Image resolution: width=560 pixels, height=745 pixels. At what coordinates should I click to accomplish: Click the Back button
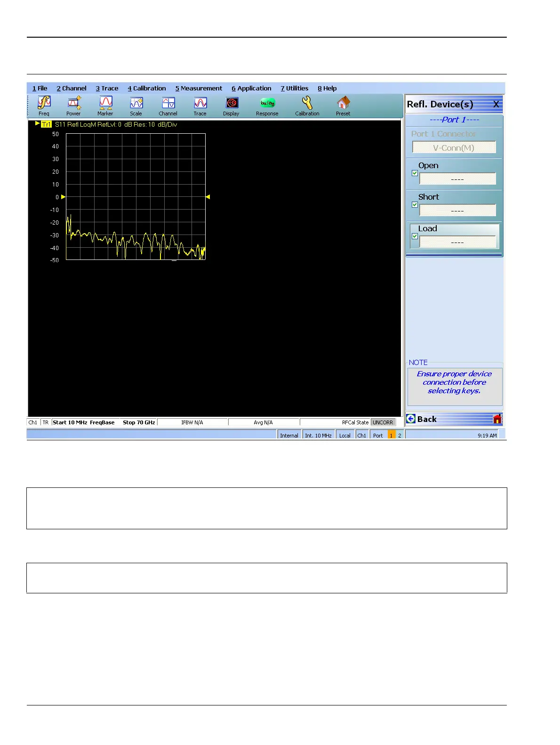(x=449, y=419)
